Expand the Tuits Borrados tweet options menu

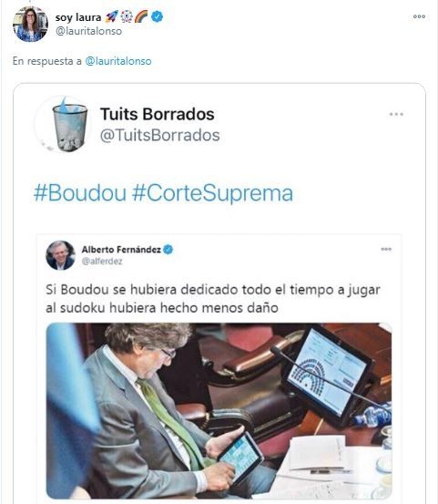click(x=396, y=114)
